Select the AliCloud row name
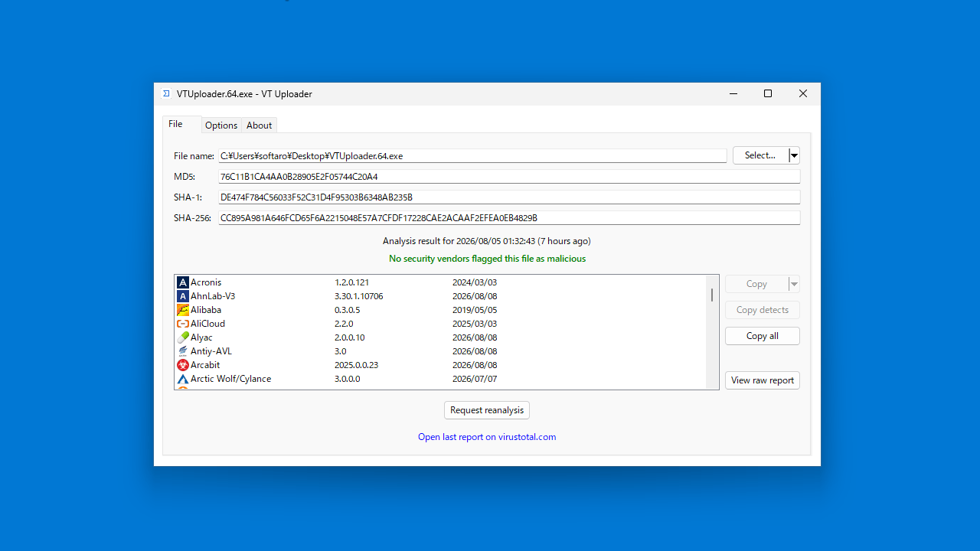Screen dimensions: 980x551 pos(208,324)
